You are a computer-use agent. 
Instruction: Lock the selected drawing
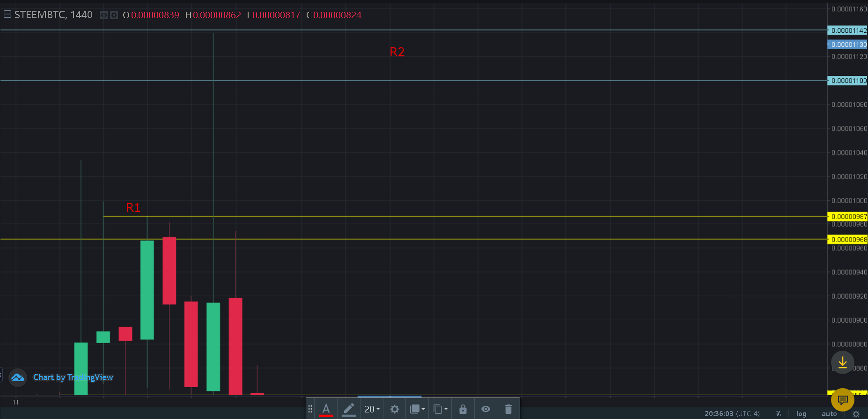(x=463, y=409)
